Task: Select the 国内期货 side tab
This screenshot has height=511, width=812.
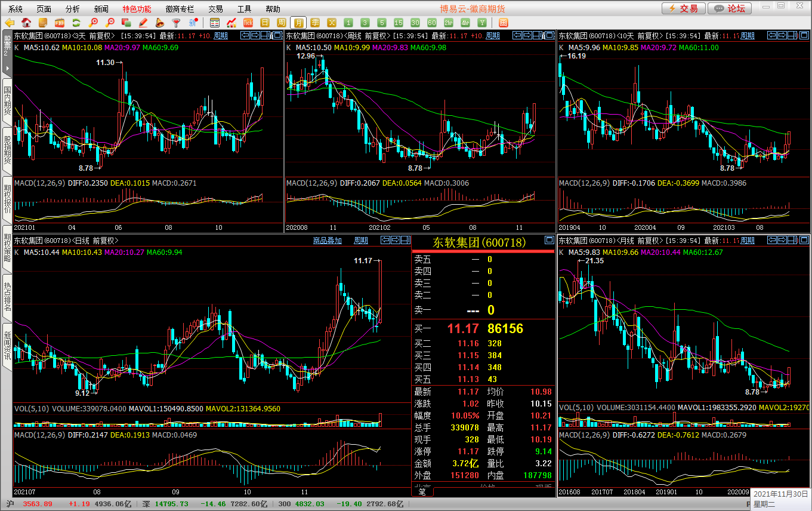Action: point(7,100)
